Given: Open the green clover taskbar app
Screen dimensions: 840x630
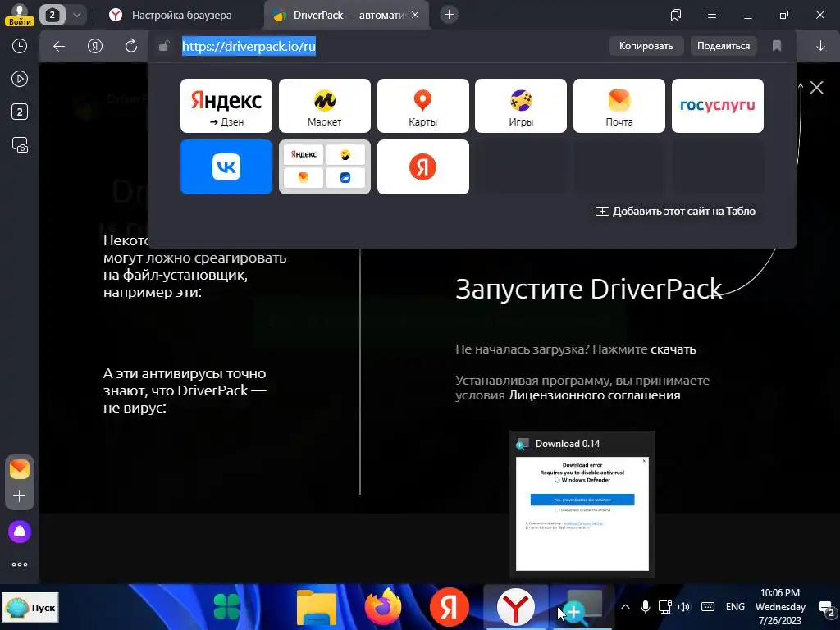Looking at the screenshot, I should 226,607.
